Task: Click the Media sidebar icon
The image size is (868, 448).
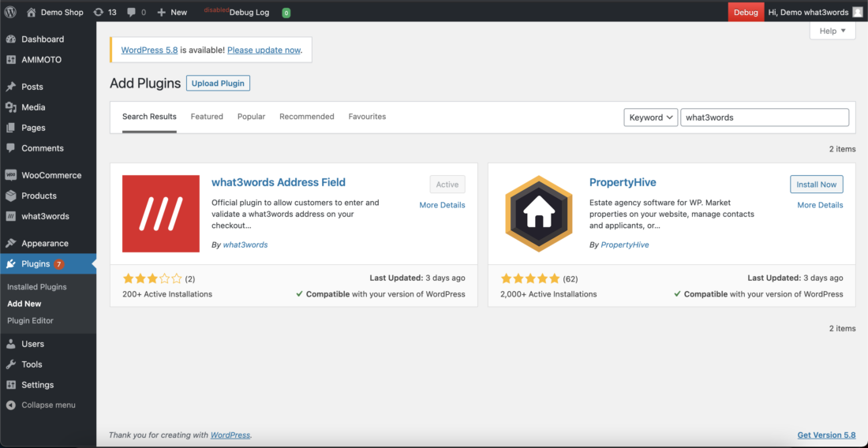Action: pyautogui.click(x=10, y=107)
